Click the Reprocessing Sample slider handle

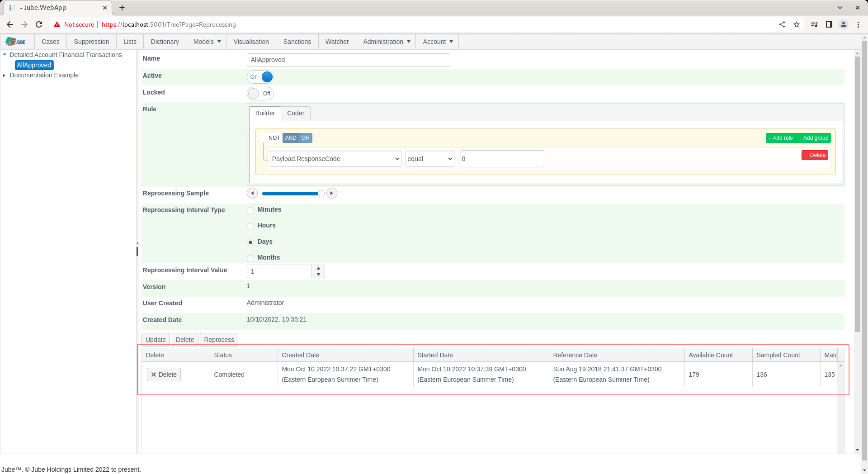pyautogui.click(x=321, y=194)
